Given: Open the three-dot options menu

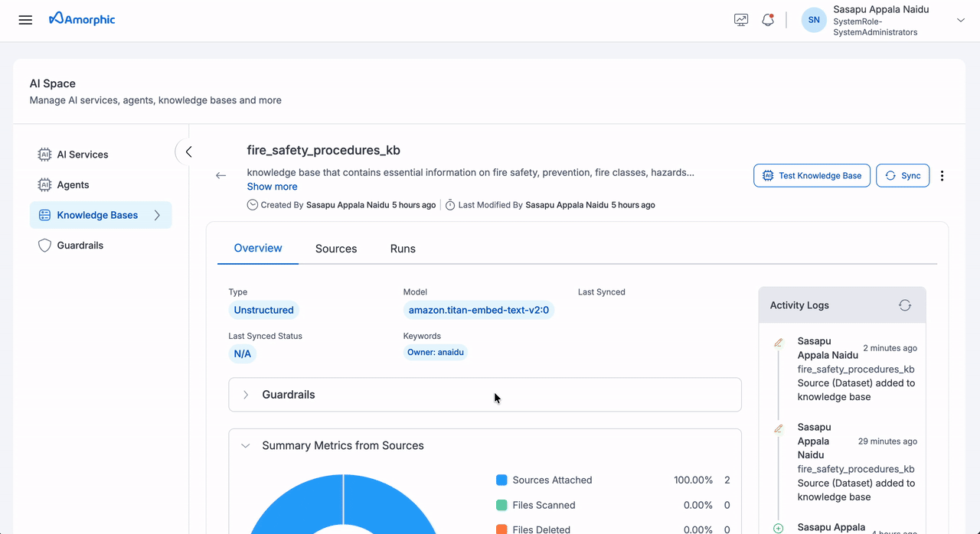Looking at the screenshot, I should click(942, 175).
